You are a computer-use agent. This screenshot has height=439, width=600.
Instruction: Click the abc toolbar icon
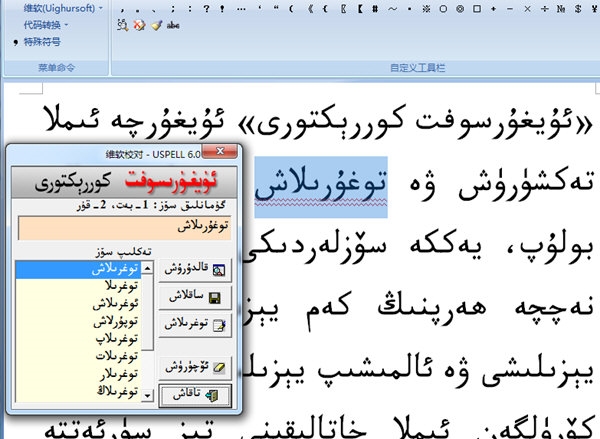pos(173,26)
